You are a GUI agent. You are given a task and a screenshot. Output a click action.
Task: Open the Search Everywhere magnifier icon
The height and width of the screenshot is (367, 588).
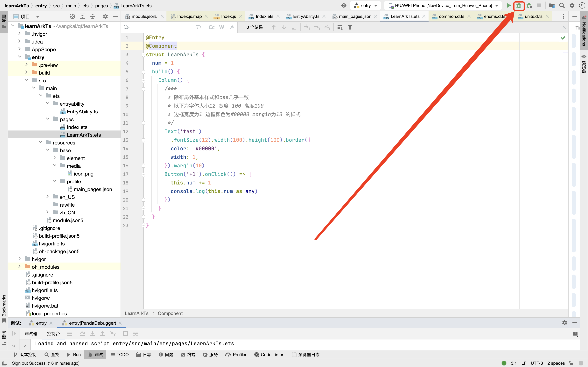(562, 6)
